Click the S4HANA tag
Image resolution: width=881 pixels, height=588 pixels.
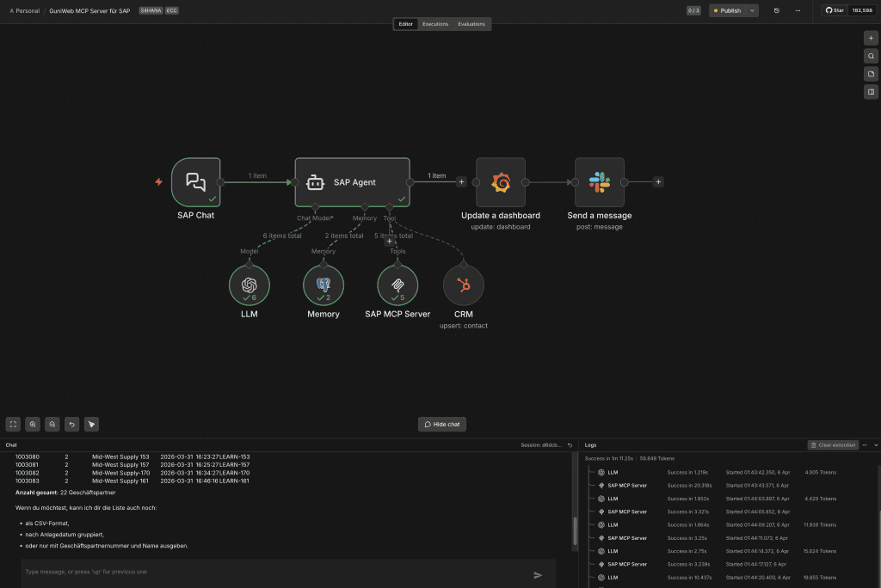tap(151, 10)
